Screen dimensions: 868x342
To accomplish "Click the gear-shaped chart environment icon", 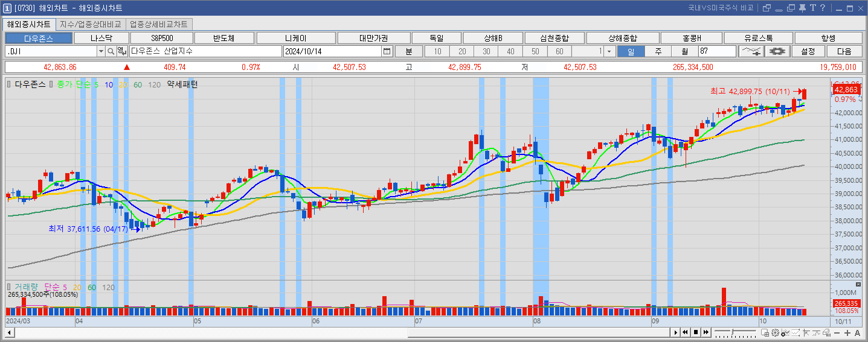I will tap(777, 51).
